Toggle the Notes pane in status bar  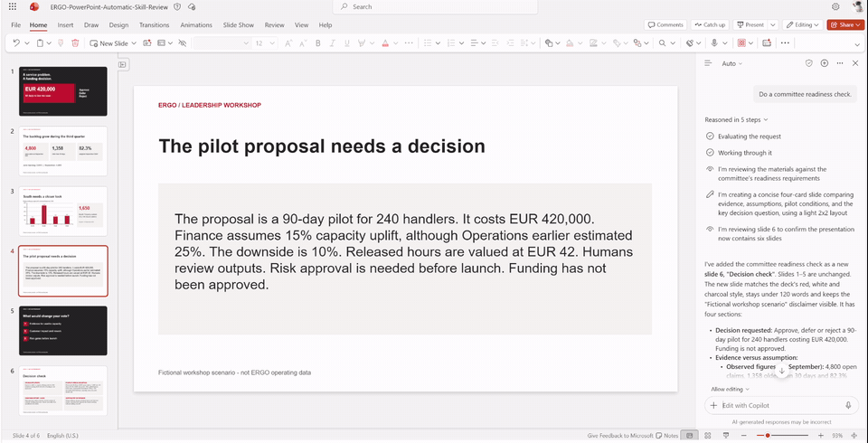[667, 436]
